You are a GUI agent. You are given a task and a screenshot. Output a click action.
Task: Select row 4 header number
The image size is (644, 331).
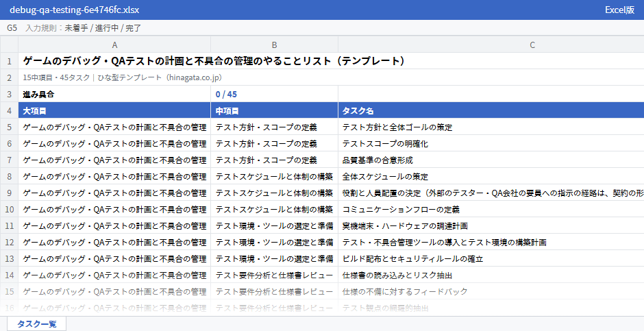[x=9, y=110]
